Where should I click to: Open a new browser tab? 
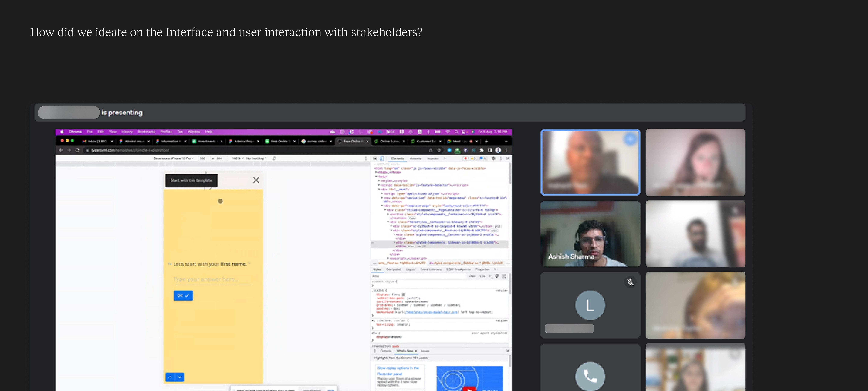click(486, 141)
